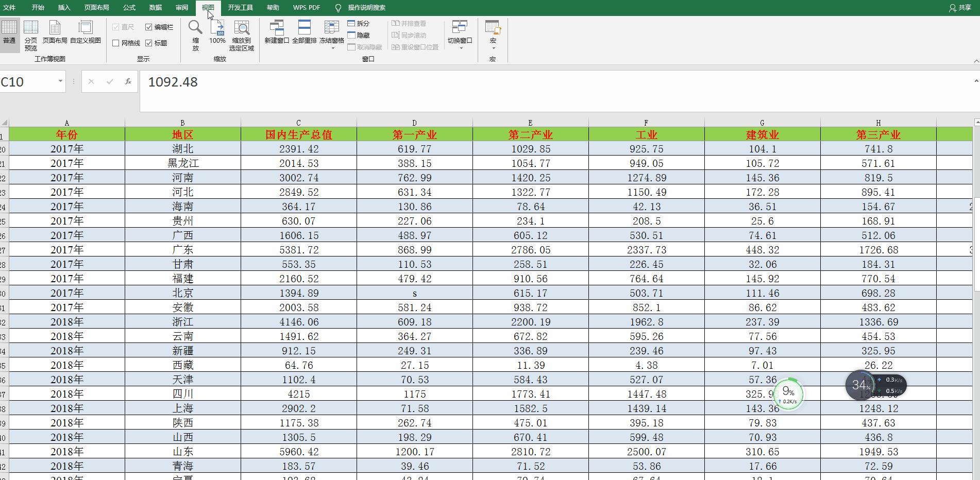Click the 共享 (Share) button
The height and width of the screenshot is (480, 980).
960,8
